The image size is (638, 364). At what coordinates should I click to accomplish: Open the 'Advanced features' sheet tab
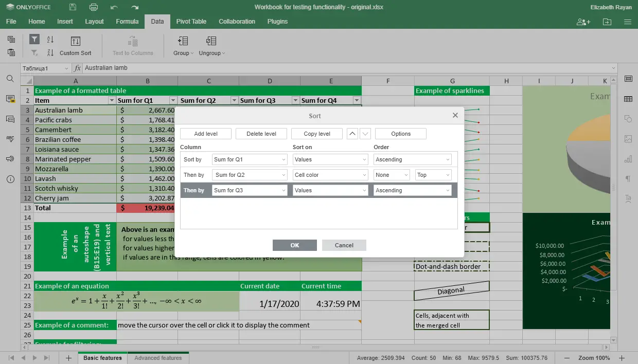click(x=158, y=357)
